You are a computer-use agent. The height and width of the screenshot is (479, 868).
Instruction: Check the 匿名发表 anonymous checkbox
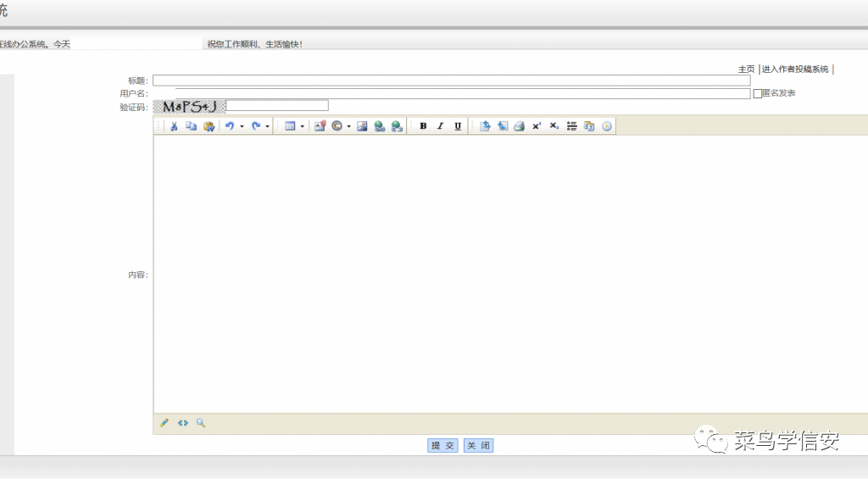pos(757,93)
